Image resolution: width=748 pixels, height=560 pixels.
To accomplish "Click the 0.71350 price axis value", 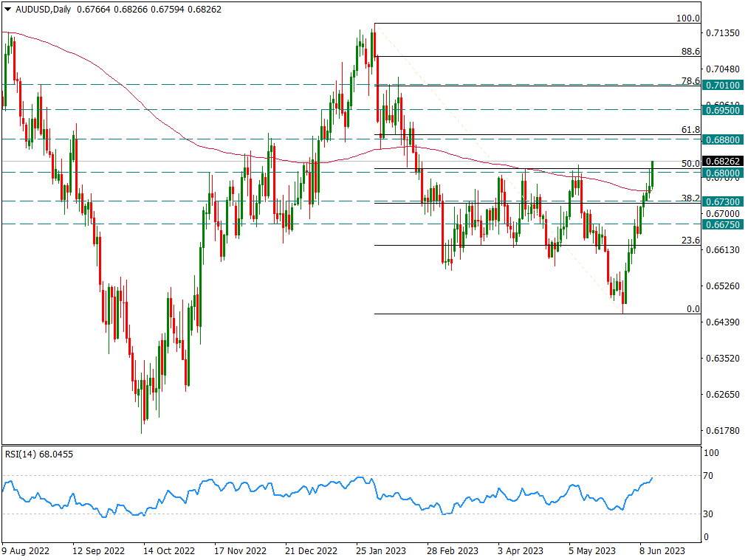I will click(x=723, y=33).
